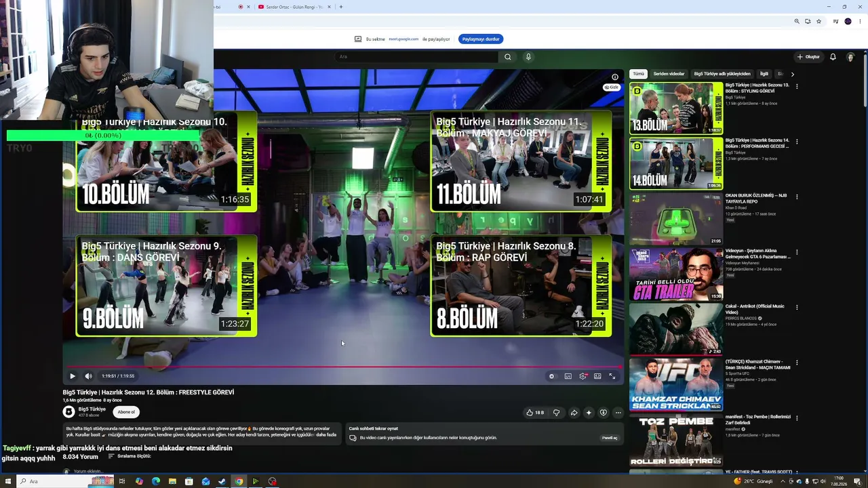The height and width of the screenshot is (488, 868).
Task: Play the video with the play button
Action: pos(73,376)
